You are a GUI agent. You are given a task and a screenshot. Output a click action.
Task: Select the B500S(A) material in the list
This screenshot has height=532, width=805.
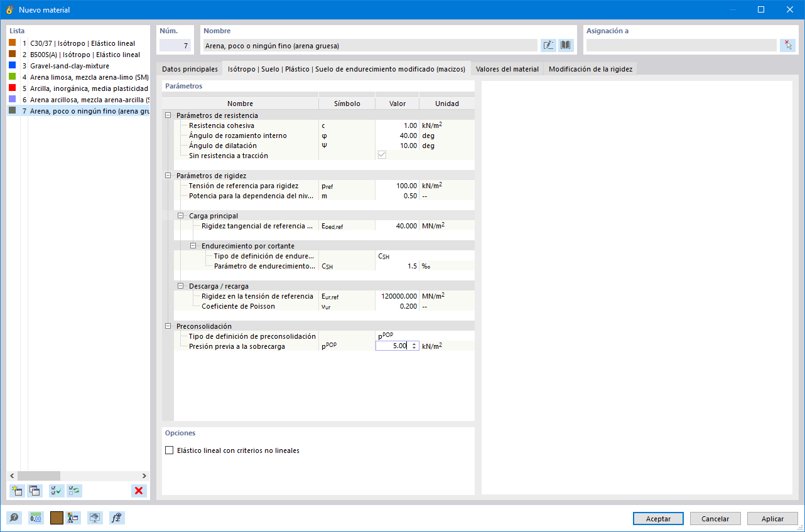[78, 55]
